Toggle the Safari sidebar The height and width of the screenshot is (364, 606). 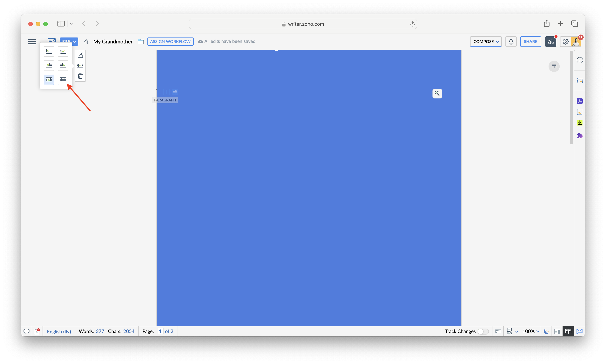(x=61, y=24)
